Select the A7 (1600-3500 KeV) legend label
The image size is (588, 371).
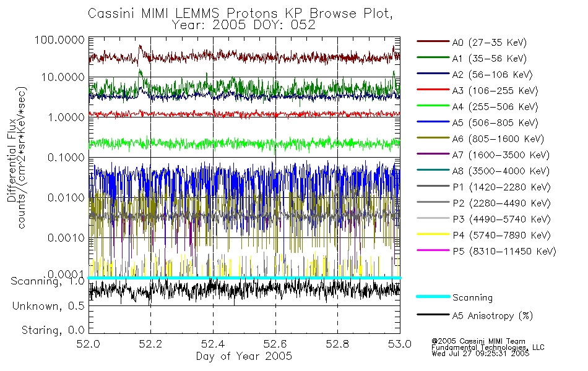pos(501,155)
